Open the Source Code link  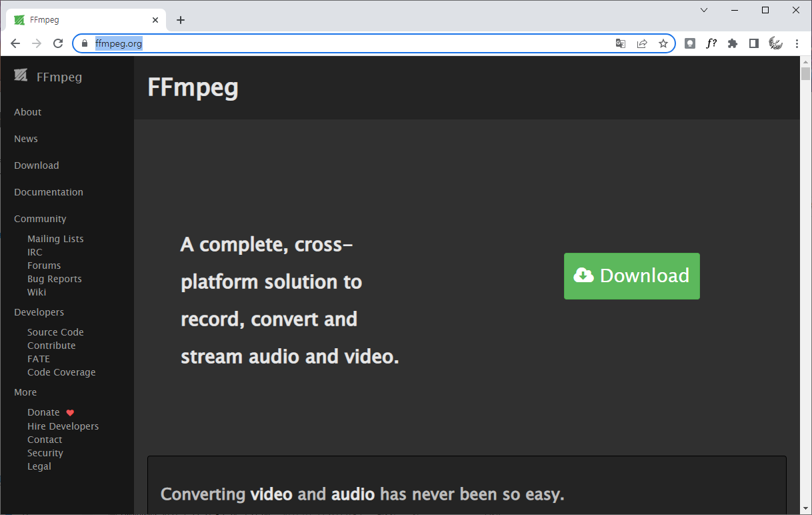point(55,332)
